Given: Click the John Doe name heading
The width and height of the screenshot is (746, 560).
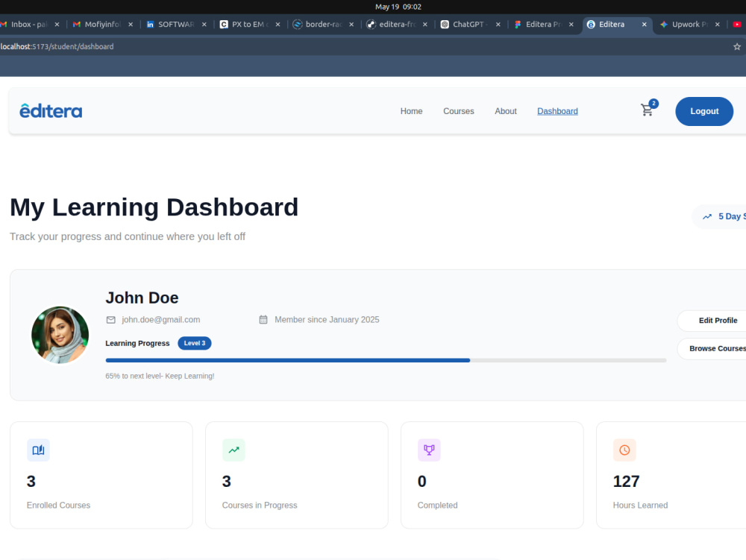Looking at the screenshot, I should (142, 298).
